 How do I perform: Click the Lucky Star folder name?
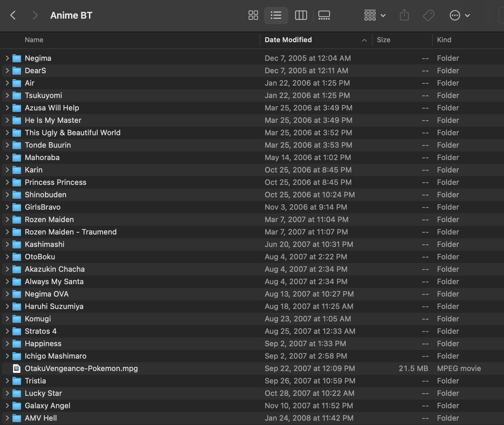(43, 393)
